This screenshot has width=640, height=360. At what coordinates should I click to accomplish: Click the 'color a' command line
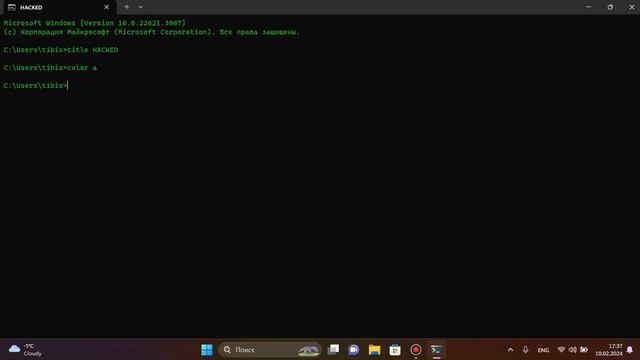click(50, 68)
